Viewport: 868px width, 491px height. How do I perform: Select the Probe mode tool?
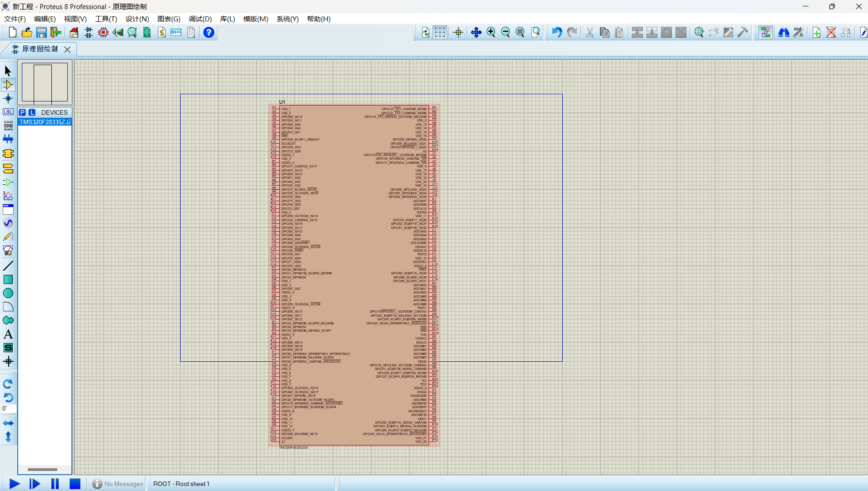(x=8, y=237)
